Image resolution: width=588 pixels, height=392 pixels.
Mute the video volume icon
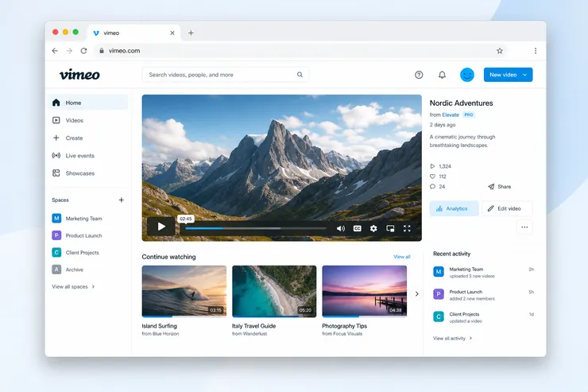point(341,228)
